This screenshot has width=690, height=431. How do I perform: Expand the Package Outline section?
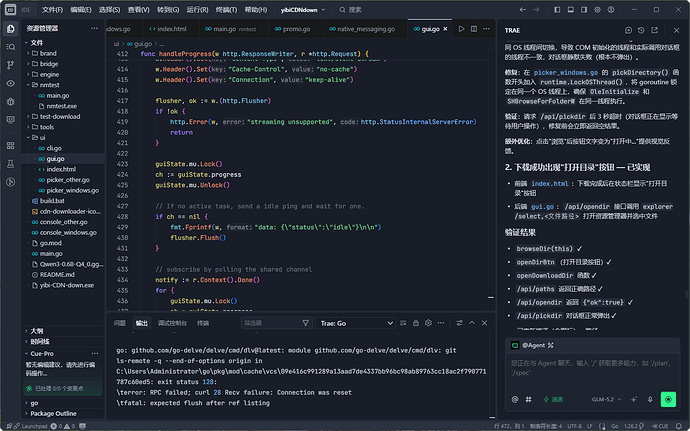[63, 413]
